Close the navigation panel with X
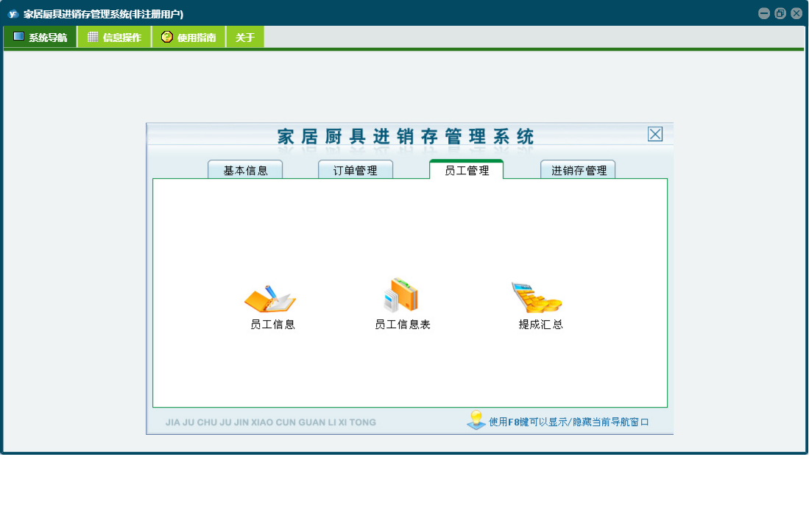 (x=655, y=134)
